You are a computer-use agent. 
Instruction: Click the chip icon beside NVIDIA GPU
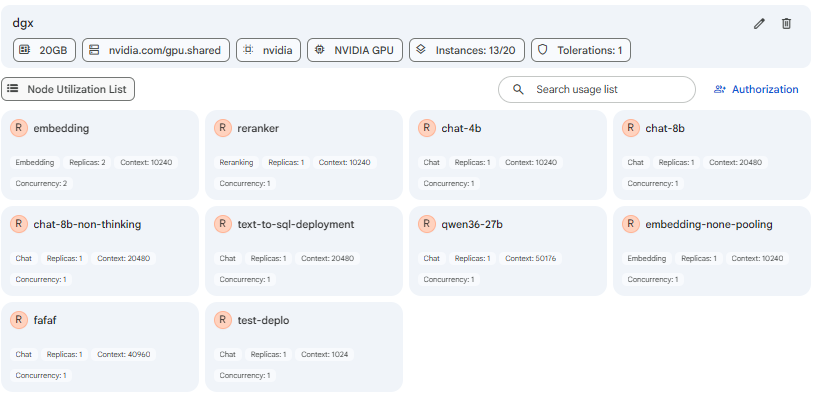click(x=319, y=50)
